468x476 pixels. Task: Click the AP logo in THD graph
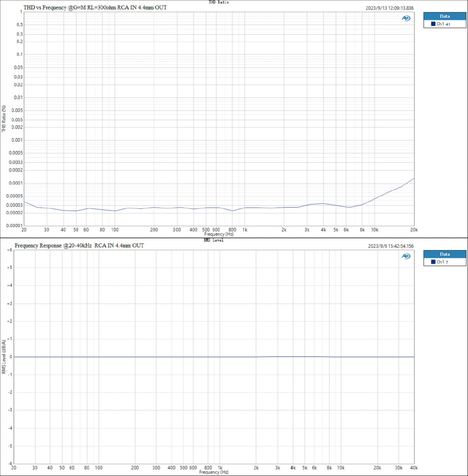[x=406, y=18]
